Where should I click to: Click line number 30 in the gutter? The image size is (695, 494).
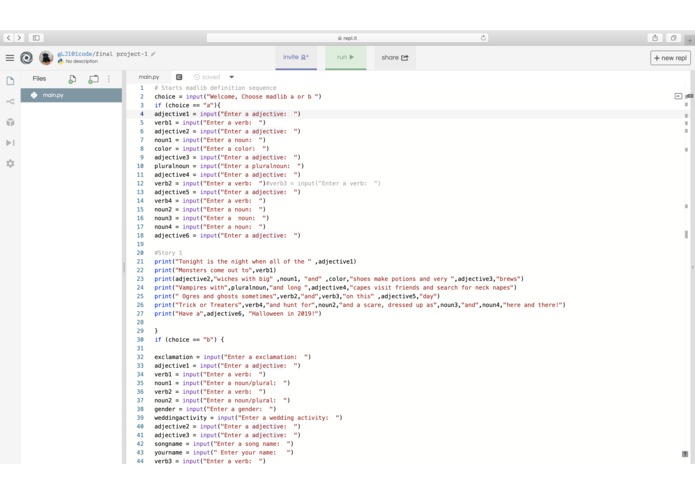[140, 339]
